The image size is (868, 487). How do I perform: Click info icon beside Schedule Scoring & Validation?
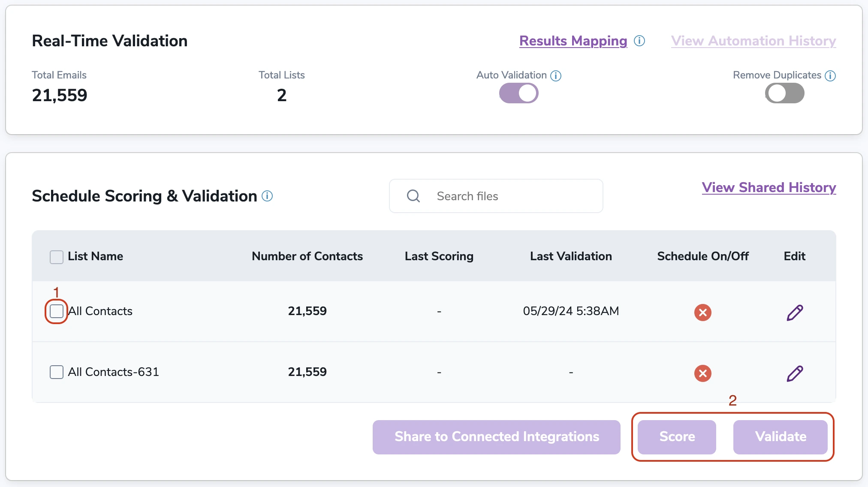click(x=267, y=196)
